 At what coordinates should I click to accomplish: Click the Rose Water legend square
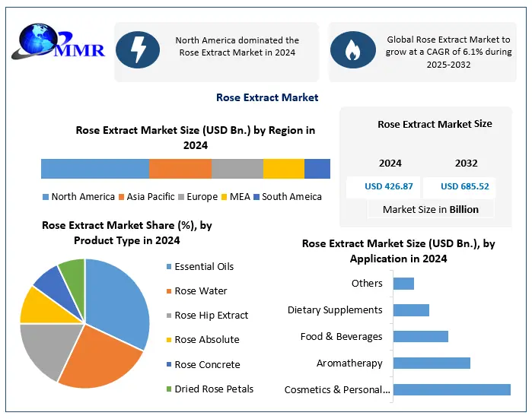click(167, 291)
